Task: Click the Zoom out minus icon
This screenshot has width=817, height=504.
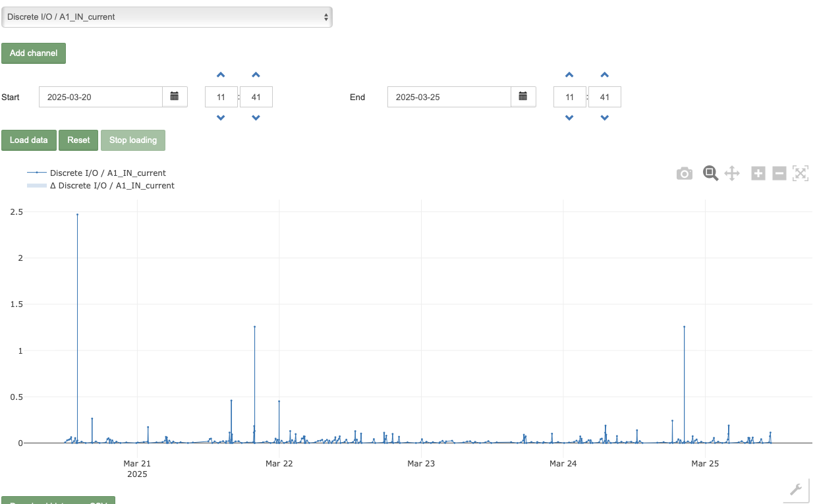Action: click(779, 173)
